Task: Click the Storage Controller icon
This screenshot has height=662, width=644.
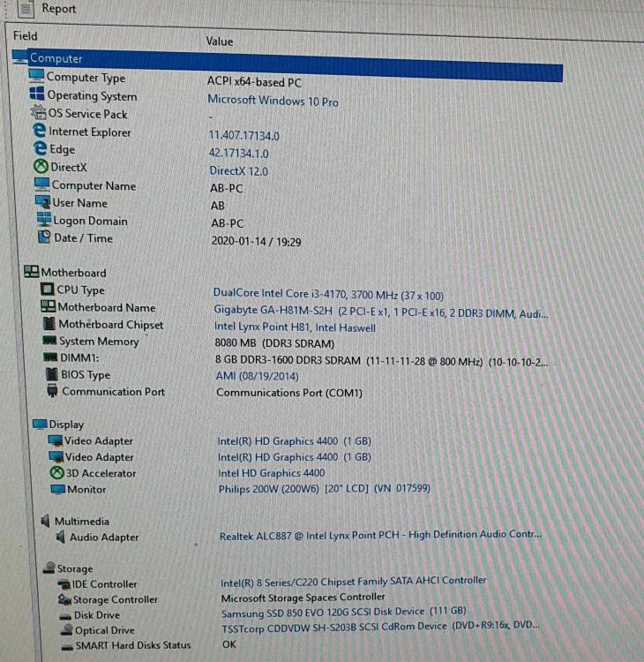Action: coord(65,599)
